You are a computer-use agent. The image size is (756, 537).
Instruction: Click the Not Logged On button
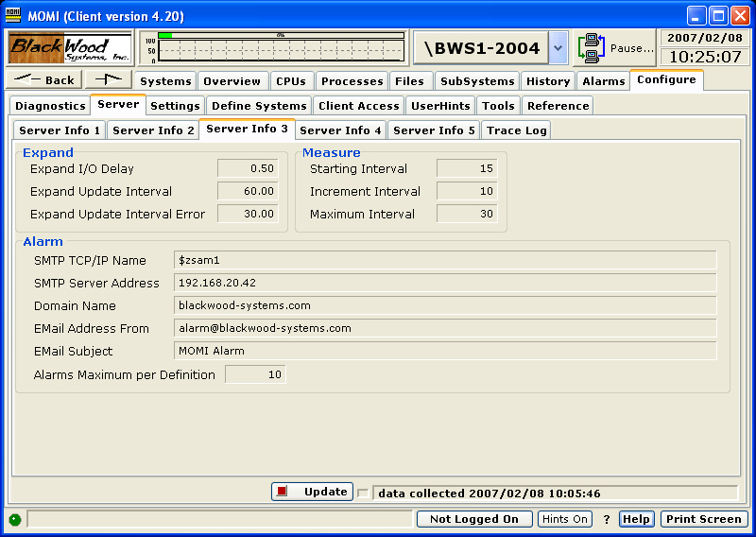[x=473, y=519]
